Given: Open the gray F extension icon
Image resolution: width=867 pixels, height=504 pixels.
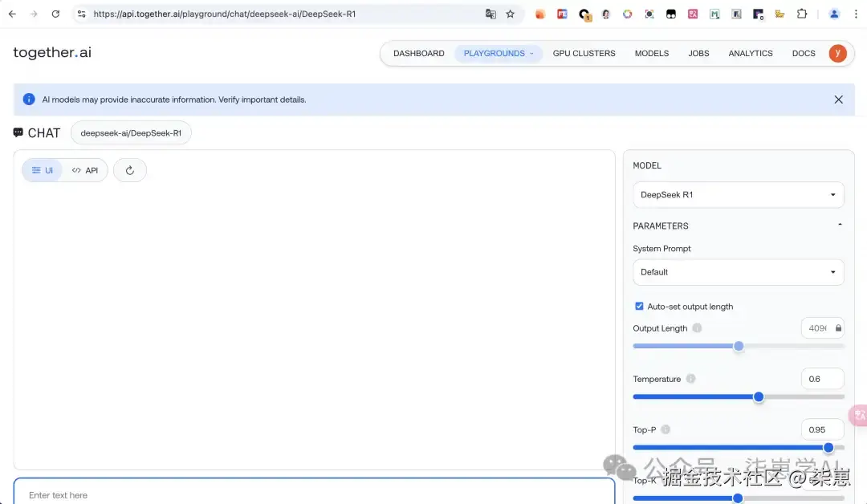Looking at the screenshot, I should 736,14.
